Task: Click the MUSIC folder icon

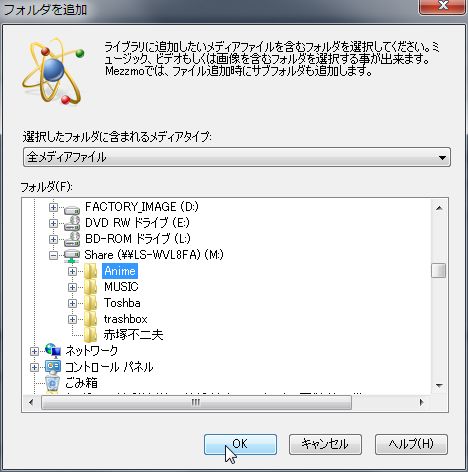Action: point(90,287)
